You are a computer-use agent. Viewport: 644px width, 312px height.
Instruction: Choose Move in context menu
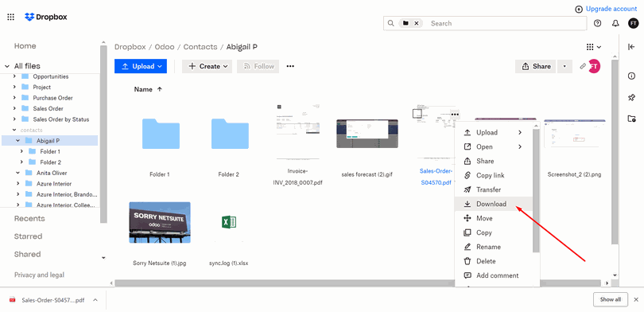493,218
